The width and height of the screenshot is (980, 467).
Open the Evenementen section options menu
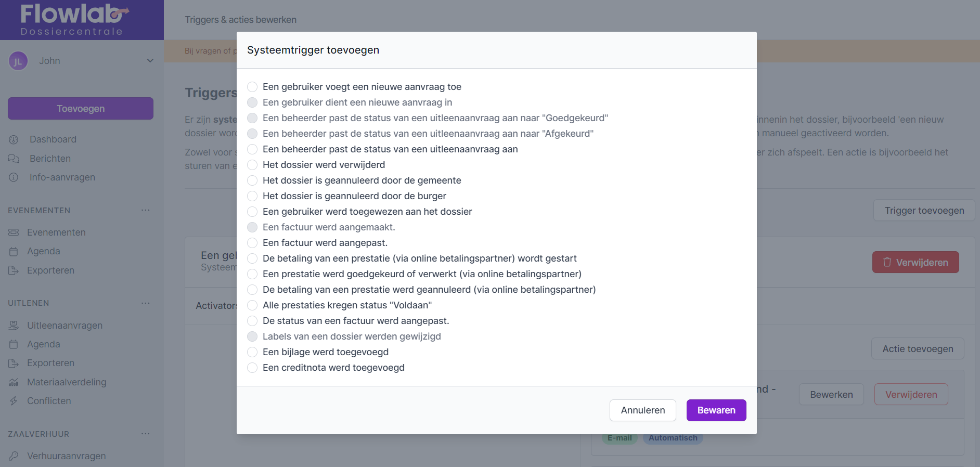(x=145, y=210)
